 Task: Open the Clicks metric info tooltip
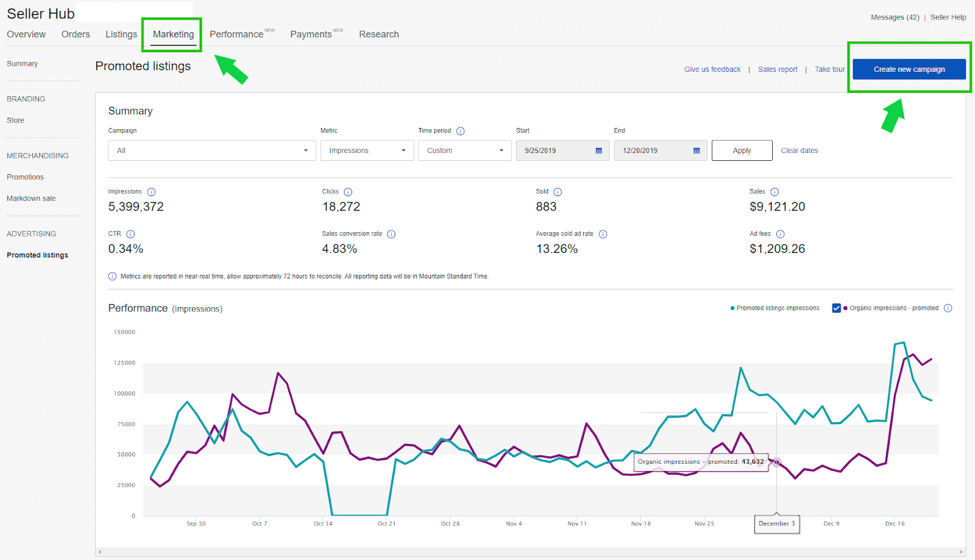348,191
